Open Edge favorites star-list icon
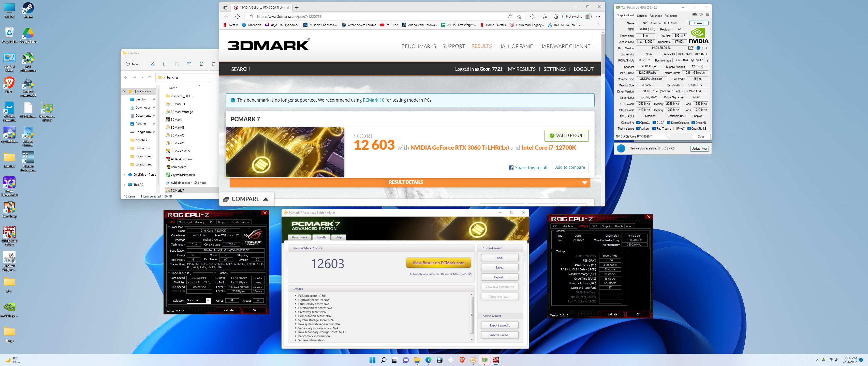The width and height of the screenshot is (868, 366). 545,17
